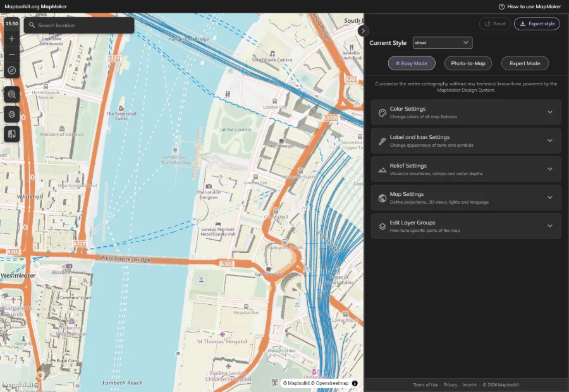Expand the Relief Settings chevron
This screenshot has height=392, width=569.
(x=550, y=169)
